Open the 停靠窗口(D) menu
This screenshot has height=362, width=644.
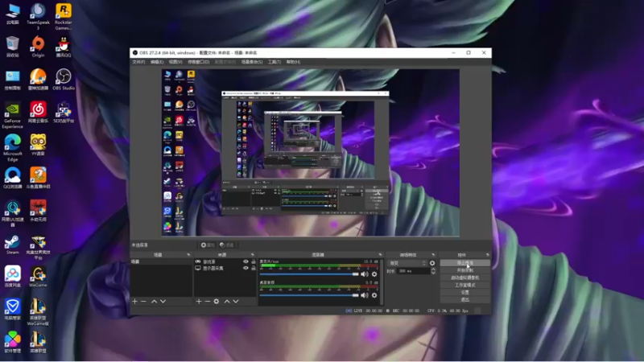[x=199, y=62]
